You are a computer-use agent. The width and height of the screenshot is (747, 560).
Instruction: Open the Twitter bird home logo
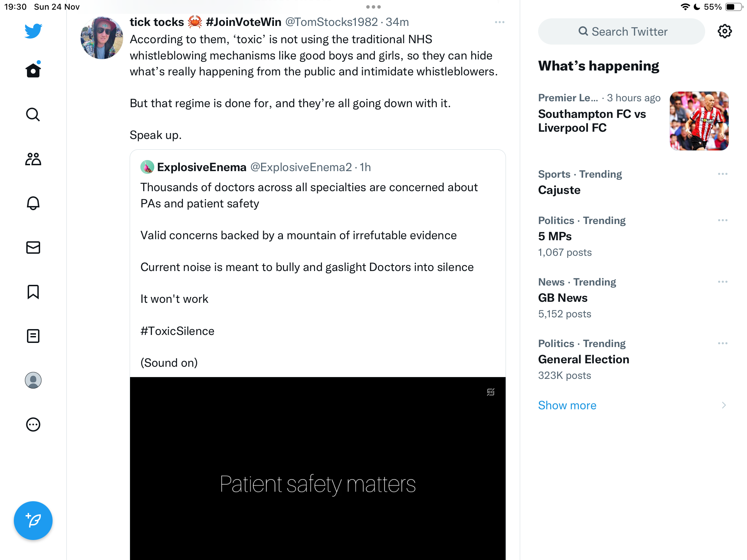pyautogui.click(x=33, y=31)
